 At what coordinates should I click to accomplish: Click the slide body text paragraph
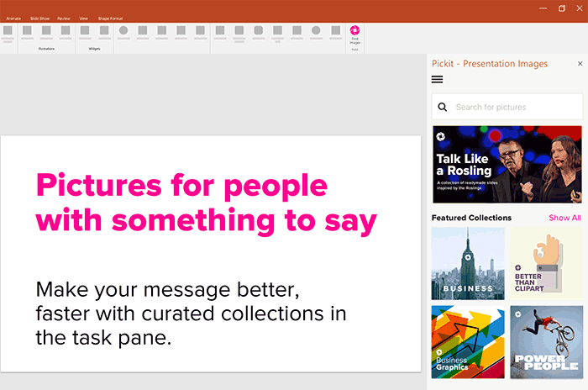tap(191, 314)
